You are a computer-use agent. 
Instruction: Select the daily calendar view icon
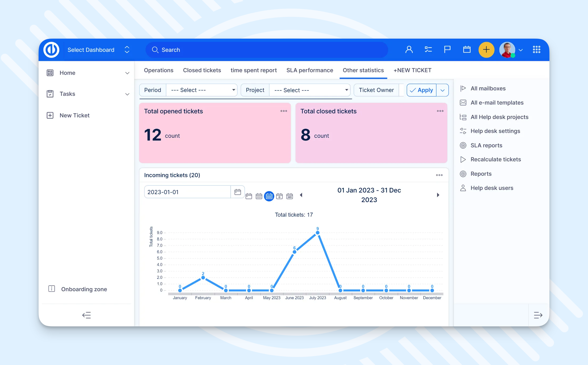249,196
